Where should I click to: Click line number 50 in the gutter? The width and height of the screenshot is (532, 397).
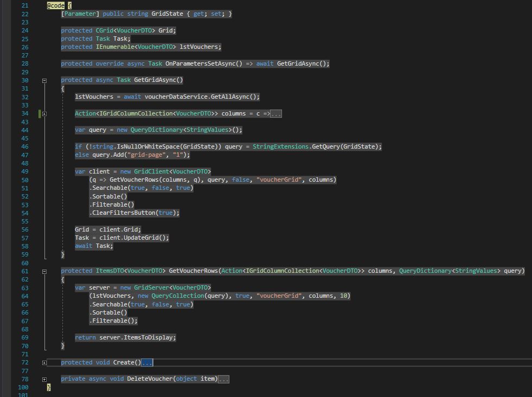(x=24, y=180)
